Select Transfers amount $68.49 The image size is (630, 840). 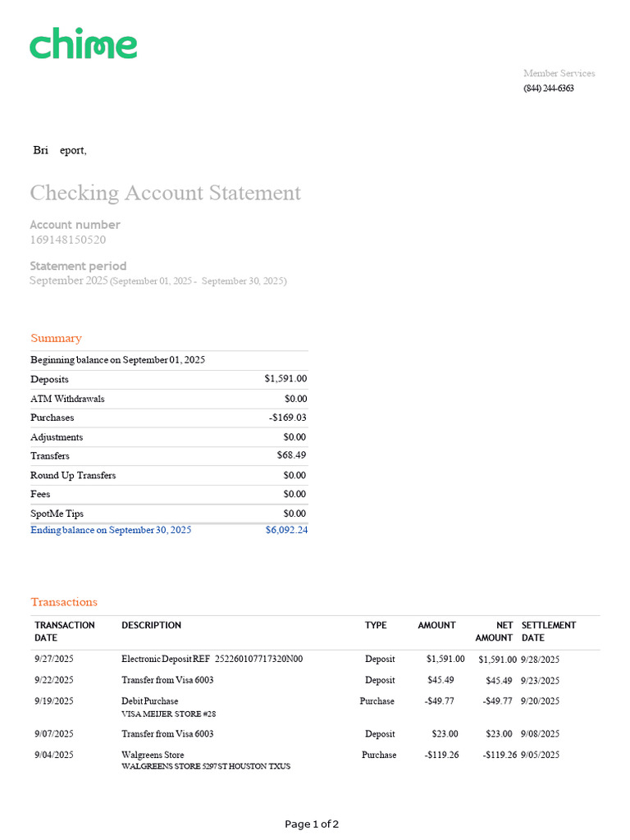click(291, 454)
